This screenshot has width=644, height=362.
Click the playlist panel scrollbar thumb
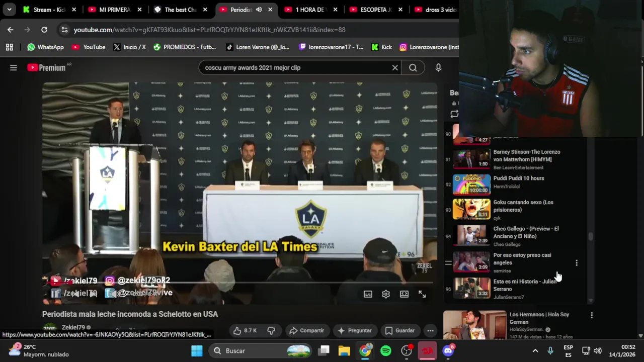(591, 237)
